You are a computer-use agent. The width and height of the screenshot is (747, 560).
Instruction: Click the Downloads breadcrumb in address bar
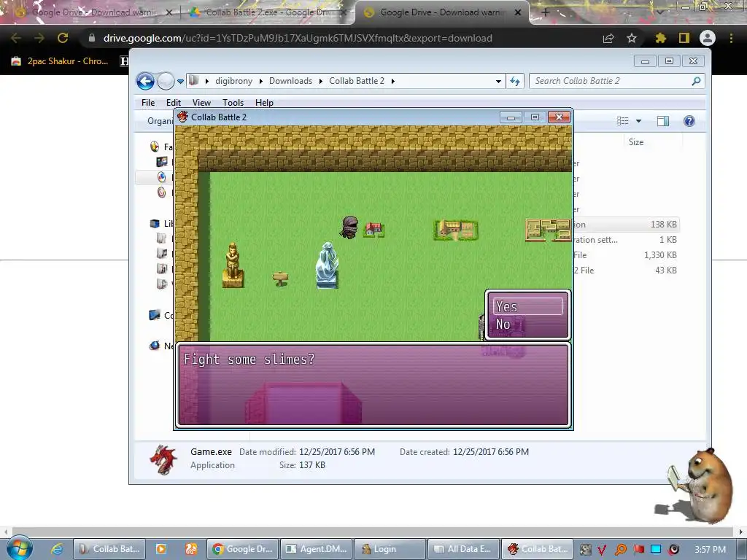point(290,81)
